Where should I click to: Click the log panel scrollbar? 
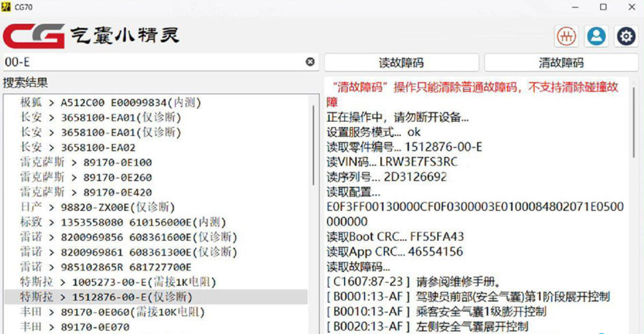634,122
